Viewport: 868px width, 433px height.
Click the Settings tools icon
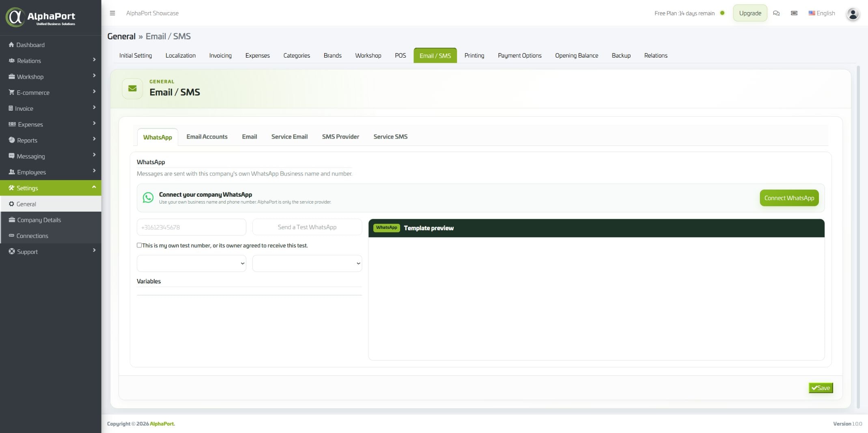pos(11,188)
